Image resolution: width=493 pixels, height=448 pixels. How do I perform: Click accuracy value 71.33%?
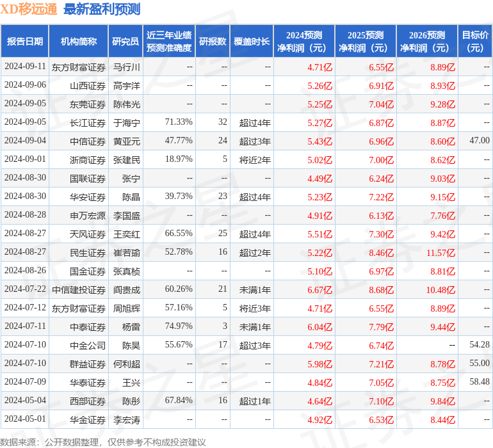(x=179, y=122)
